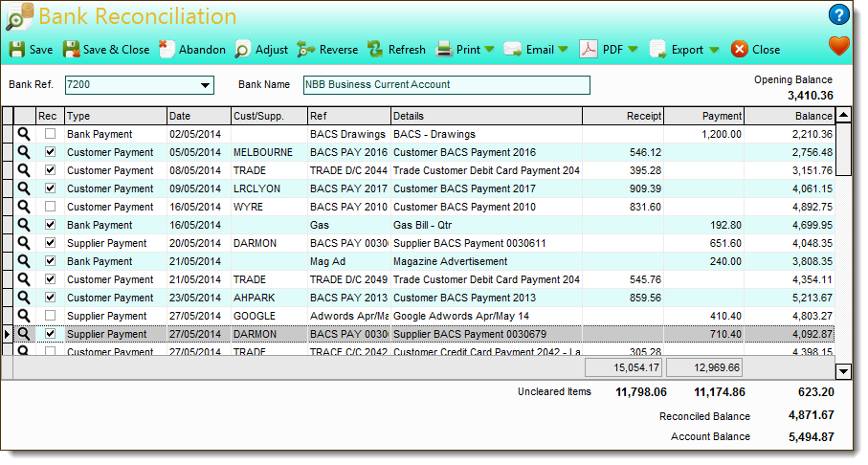Sort by the Rec column header
The image size is (868, 465).
click(x=50, y=116)
